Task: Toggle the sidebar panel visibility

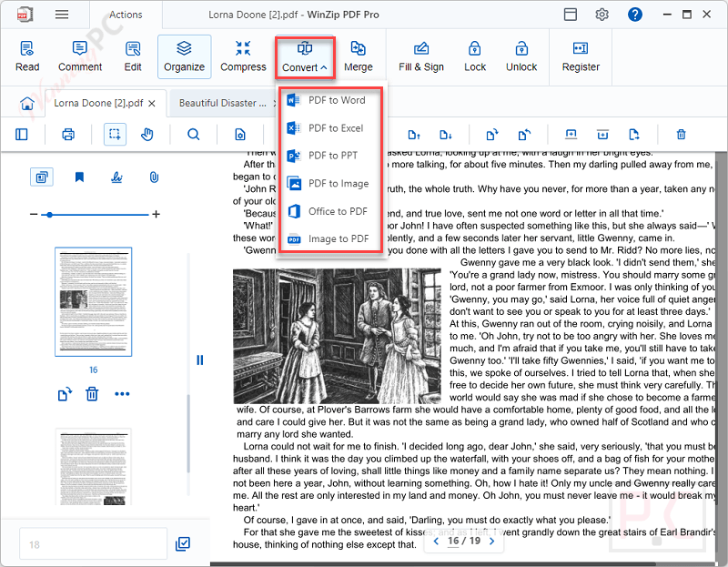Action: click(x=22, y=134)
